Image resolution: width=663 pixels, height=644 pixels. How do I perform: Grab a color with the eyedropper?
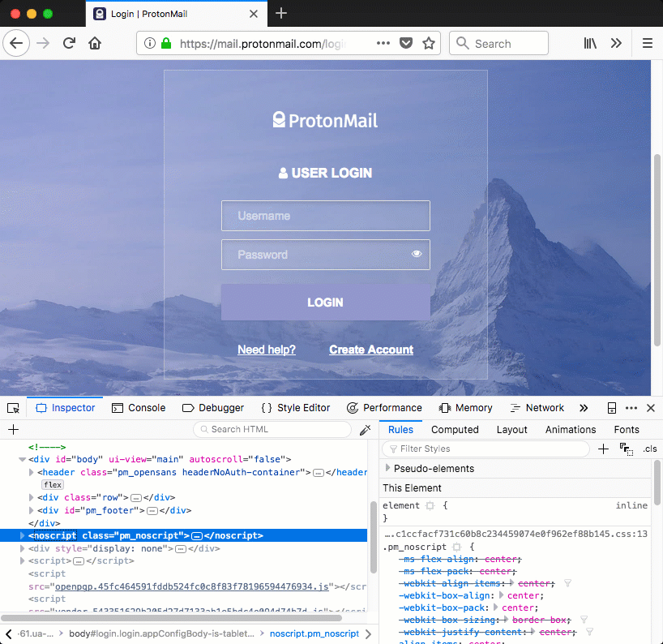pyautogui.click(x=366, y=430)
